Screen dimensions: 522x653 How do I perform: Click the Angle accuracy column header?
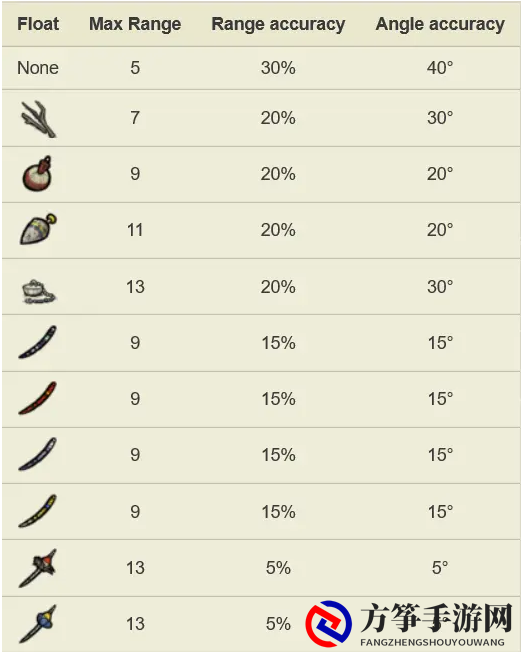[440, 24]
